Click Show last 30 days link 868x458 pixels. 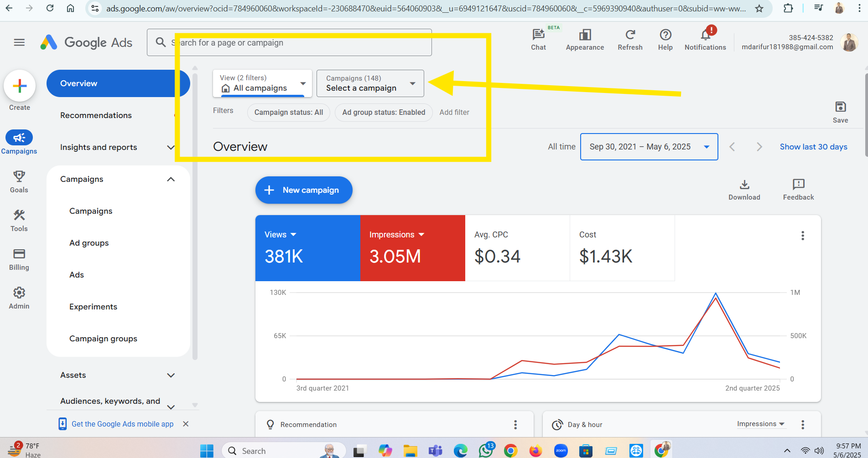[813, 147]
